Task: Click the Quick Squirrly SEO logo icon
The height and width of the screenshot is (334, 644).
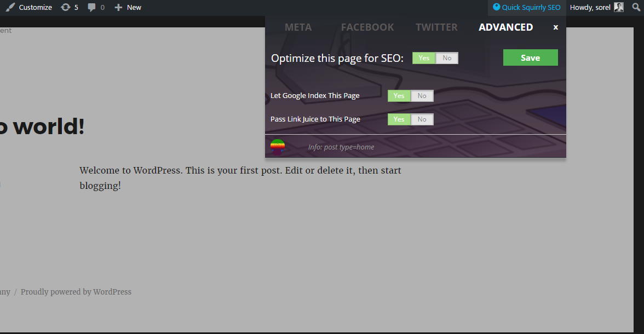Action: [497, 7]
